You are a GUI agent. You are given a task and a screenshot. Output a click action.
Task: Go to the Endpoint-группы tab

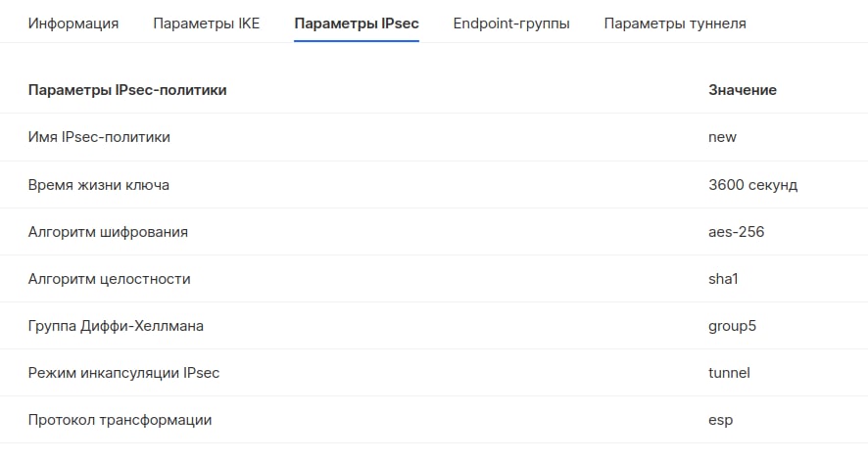511,23
